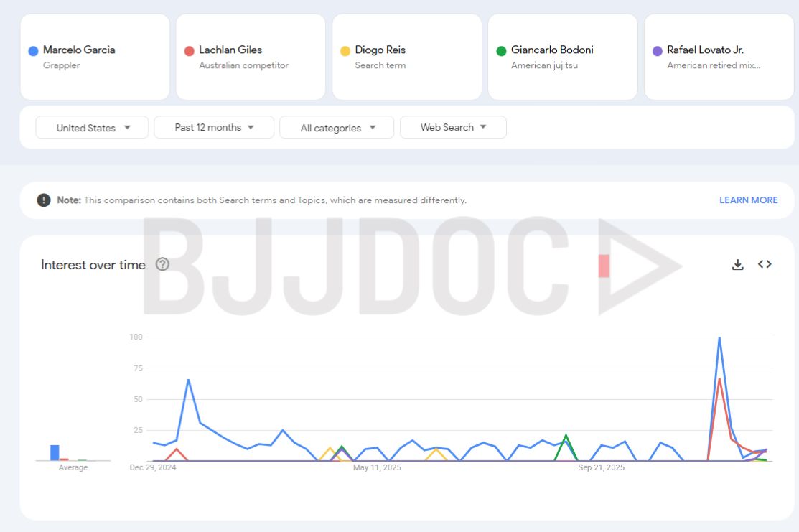Open the Interest over time help icon
799x532 pixels.
pyautogui.click(x=162, y=264)
